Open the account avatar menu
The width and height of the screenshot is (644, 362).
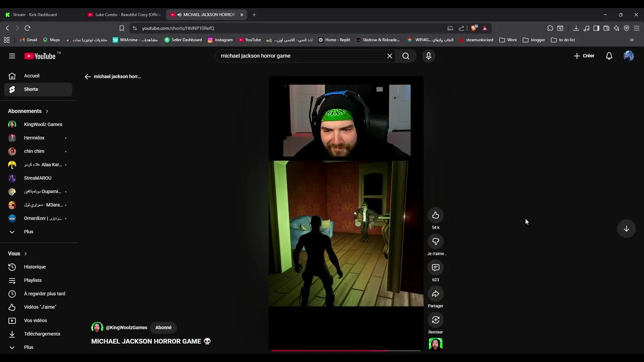(628, 56)
